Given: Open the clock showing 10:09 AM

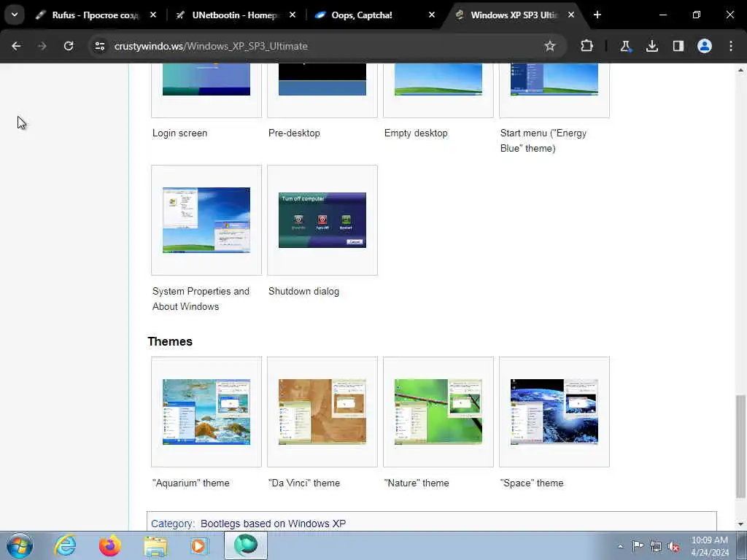Looking at the screenshot, I should (709, 546).
